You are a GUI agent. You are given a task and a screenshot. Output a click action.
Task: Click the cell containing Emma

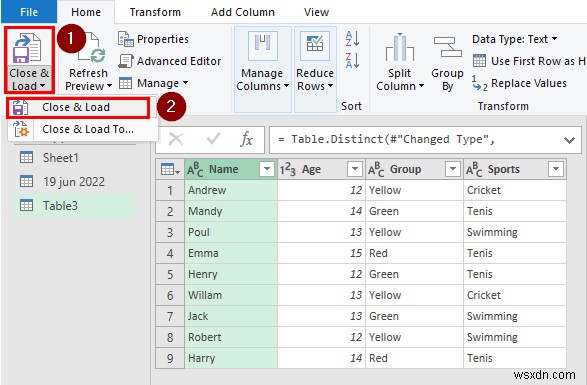pyautogui.click(x=231, y=253)
